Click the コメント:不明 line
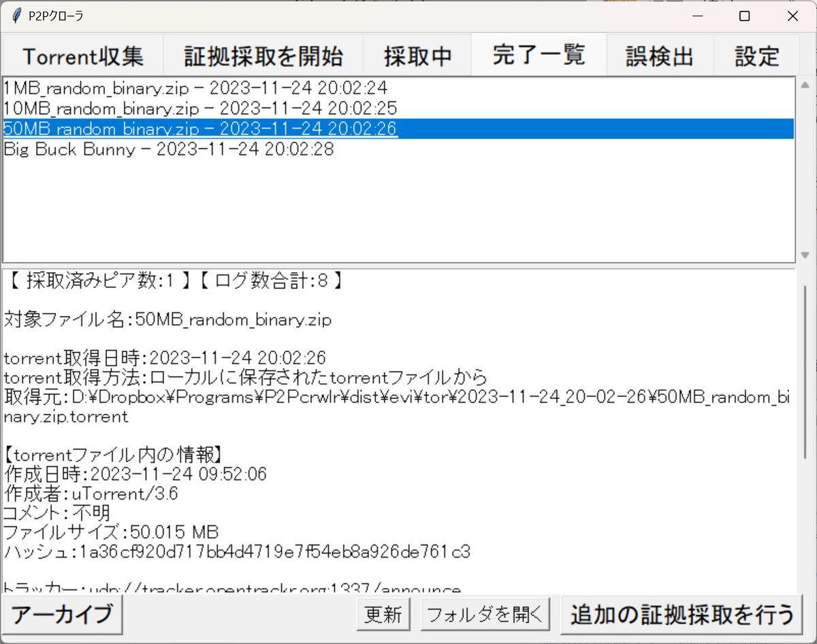This screenshot has height=644, width=817. (x=57, y=513)
